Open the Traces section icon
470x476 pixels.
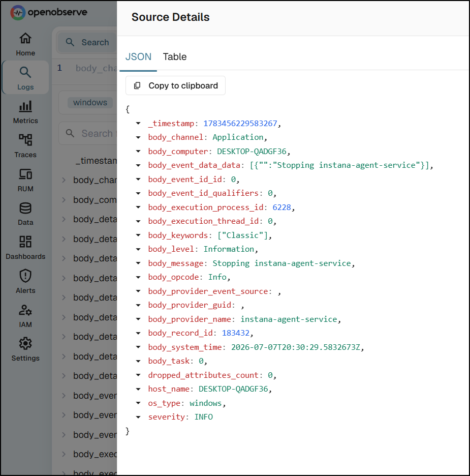tap(25, 140)
